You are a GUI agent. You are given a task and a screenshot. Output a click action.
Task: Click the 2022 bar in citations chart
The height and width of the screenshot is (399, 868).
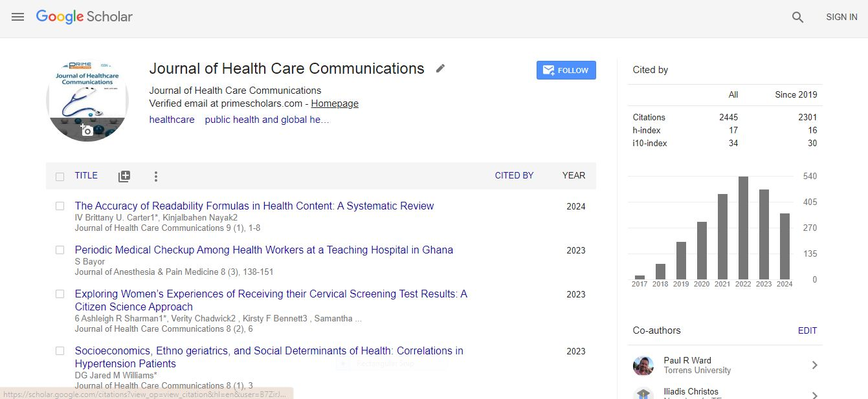coord(743,228)
